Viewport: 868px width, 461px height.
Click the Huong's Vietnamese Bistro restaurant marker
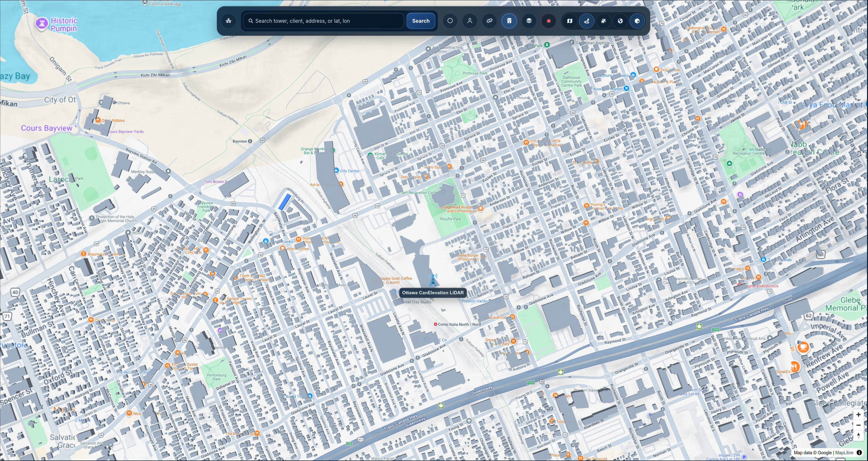[586, 205]
